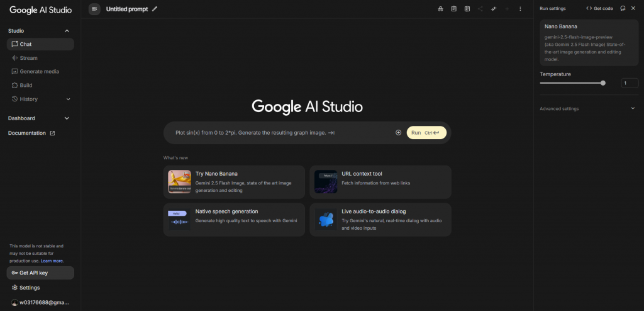Screen dimensions: 644x311
Task: Adjust the Temperature slider
Action: coord(572,83)
